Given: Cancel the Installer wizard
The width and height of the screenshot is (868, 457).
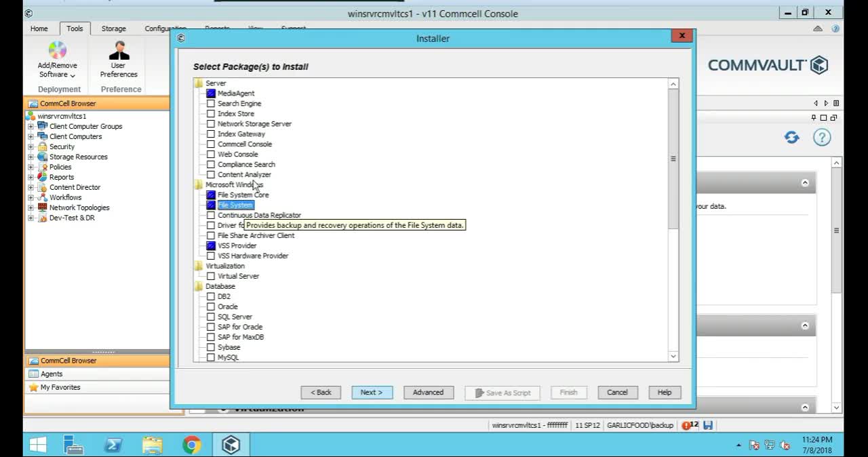Looking at the screenshot, I should [x=617, y=393].
